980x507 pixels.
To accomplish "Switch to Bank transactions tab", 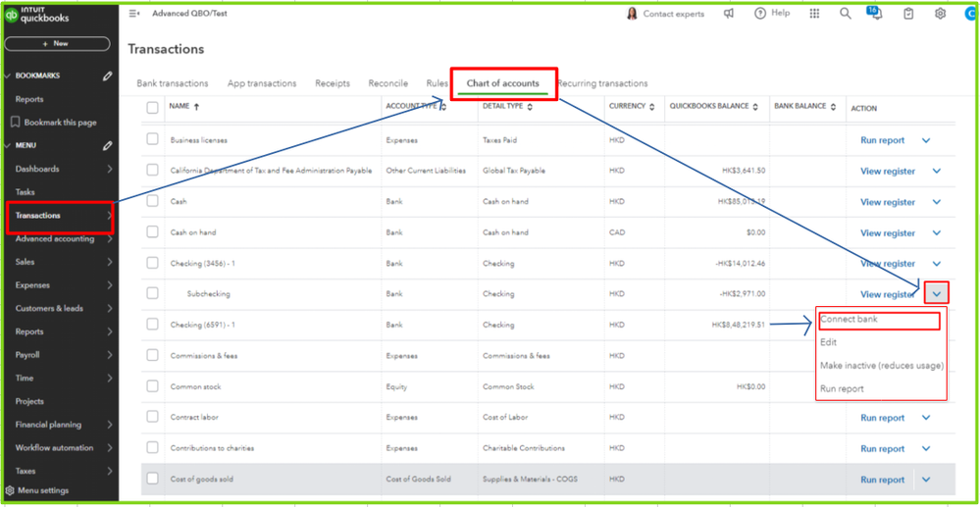I will coord(173,83).
